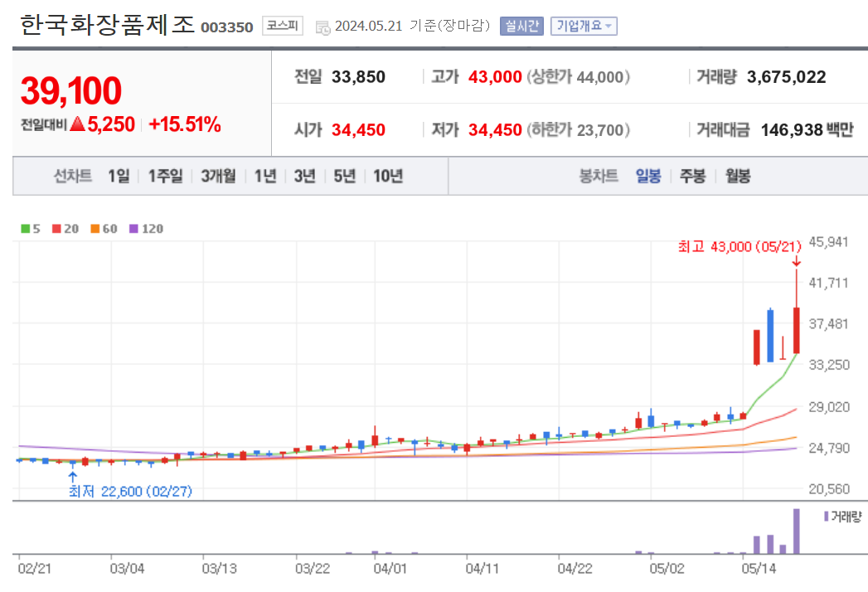
Task: Click the tallest volume bar on 05/21
Action: coord(796,531)
